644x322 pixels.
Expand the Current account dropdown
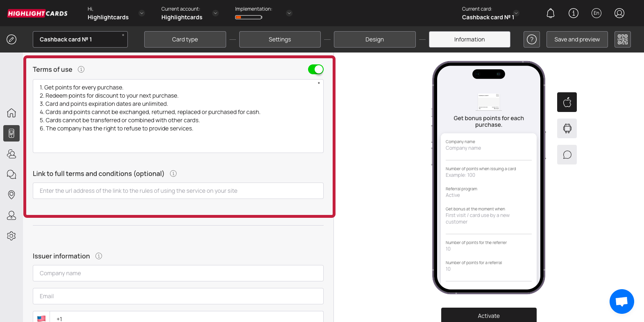coord(215,13)
